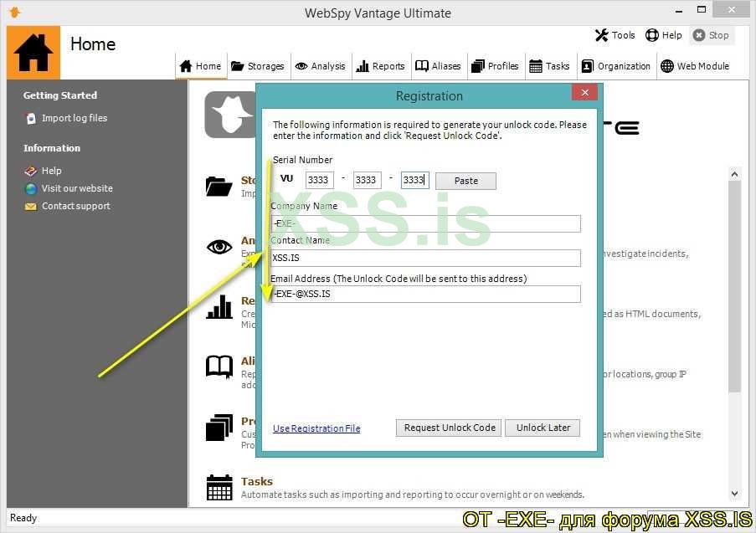Click the envelope icon beside Contact support
This screenshot has height=533, width=756.
click(31, 207)
